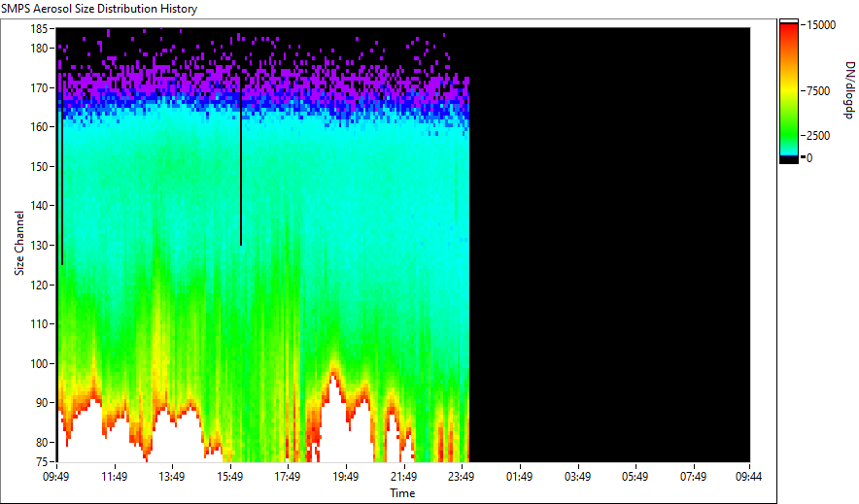This screenshot has width=859, height=504.
Task: Click the 23:49 time axis label
Action: pyautogui.click(x=461, y=477)
